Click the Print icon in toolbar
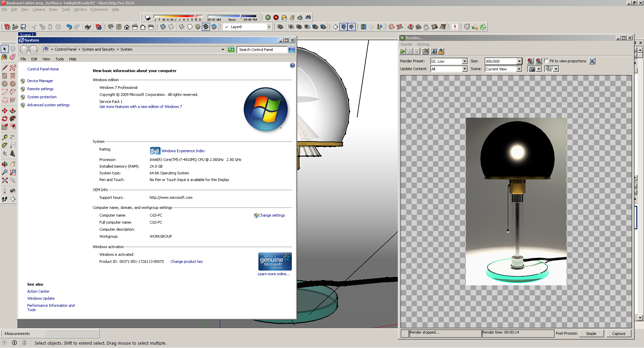The height and width of the screenshot is (348, 644). point(88,27)
